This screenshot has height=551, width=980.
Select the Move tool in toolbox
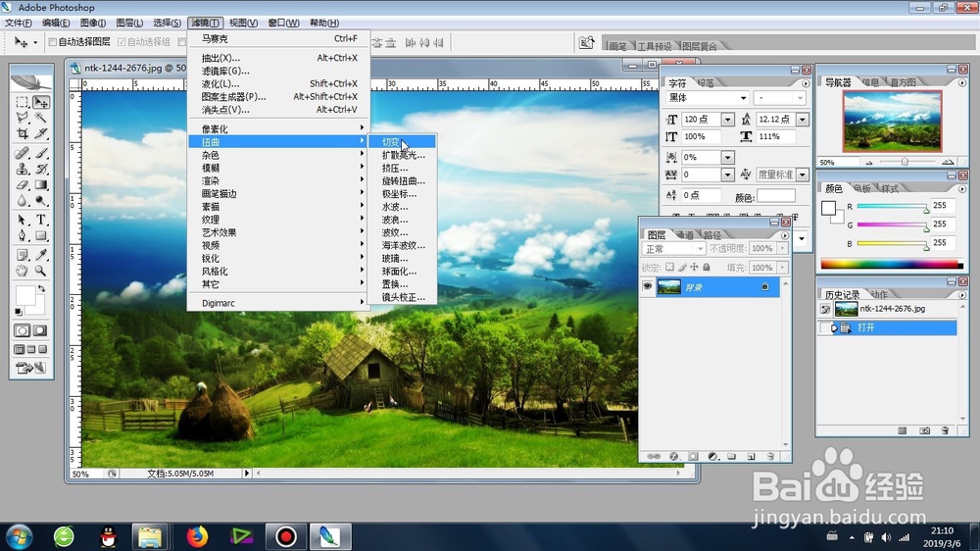pos(41,102)
